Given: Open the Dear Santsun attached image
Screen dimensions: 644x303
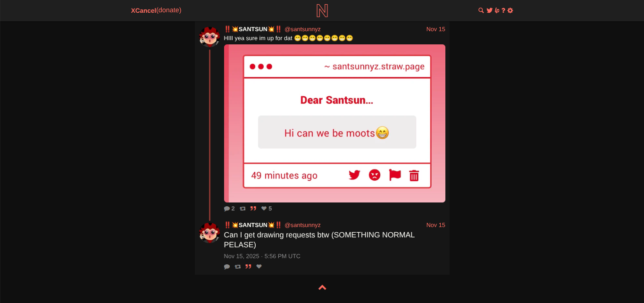Looking at the screenshot, I should pyautogui.click(x=335, y=123).
